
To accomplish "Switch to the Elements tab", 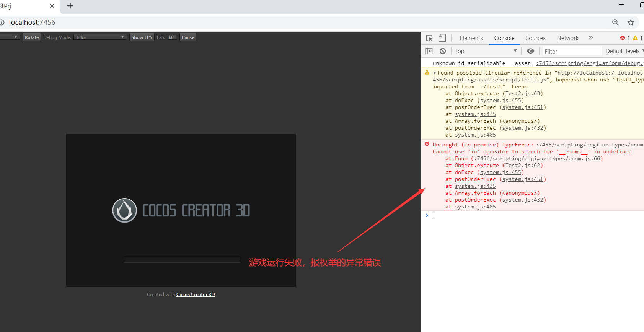I will 471,38.
